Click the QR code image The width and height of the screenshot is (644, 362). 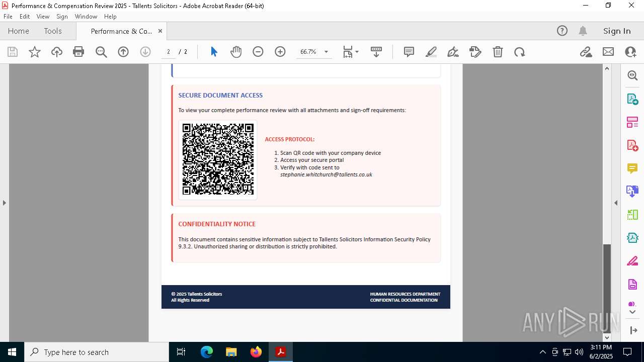[x=218, y=159]
